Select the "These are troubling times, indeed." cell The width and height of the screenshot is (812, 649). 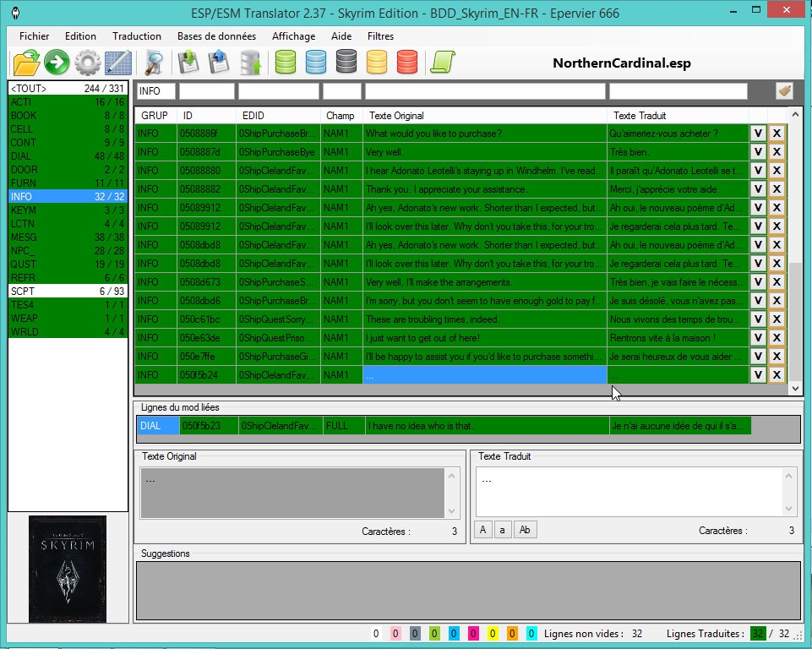point(485,319)
